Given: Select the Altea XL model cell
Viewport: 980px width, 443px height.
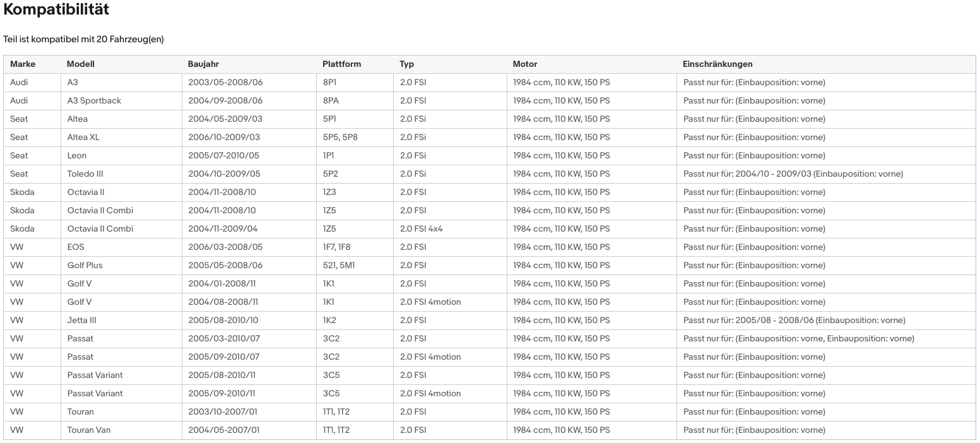Looking at the screenshot, I should pos(83,137).
